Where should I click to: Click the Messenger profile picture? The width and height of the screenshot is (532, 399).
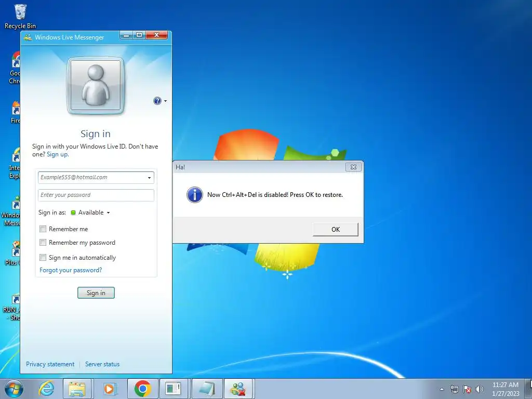click(x=96, y=85)
